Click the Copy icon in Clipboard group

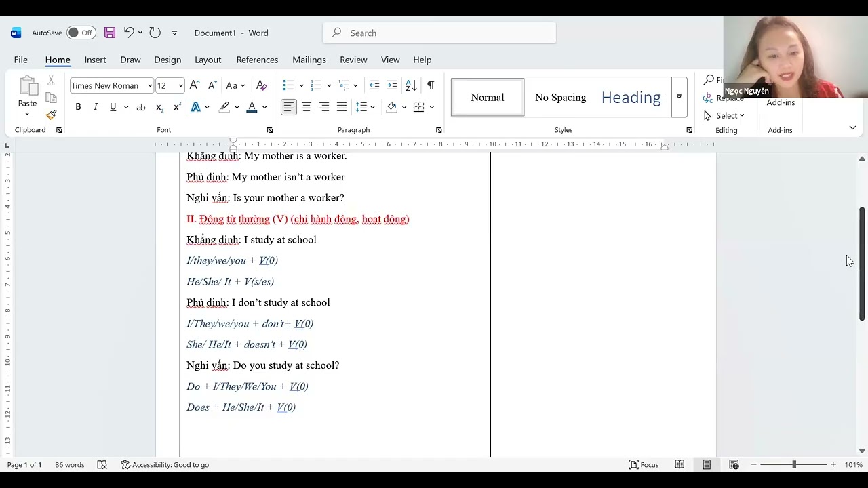[51, 98]
